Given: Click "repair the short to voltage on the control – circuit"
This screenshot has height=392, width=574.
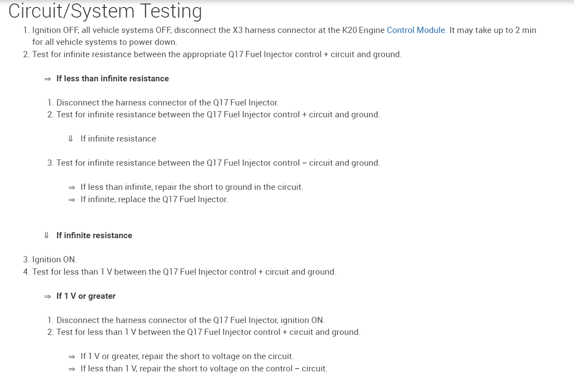Looking at the screenshot, I should (x=245, y=369).
